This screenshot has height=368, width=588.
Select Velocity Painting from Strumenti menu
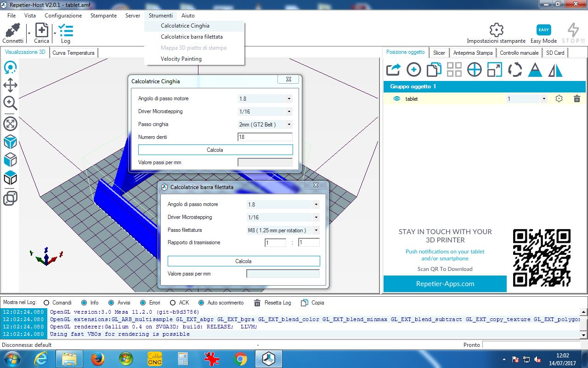click(x=181, y=59)
